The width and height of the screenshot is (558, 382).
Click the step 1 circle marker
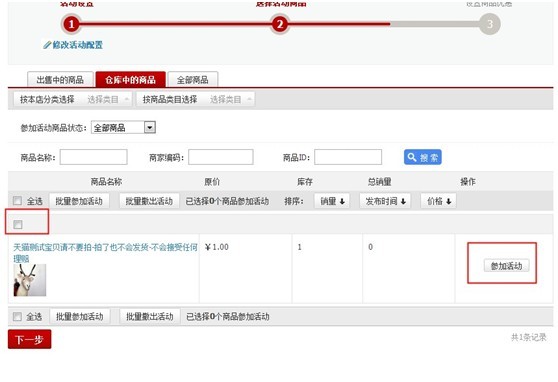click(71, 24)
